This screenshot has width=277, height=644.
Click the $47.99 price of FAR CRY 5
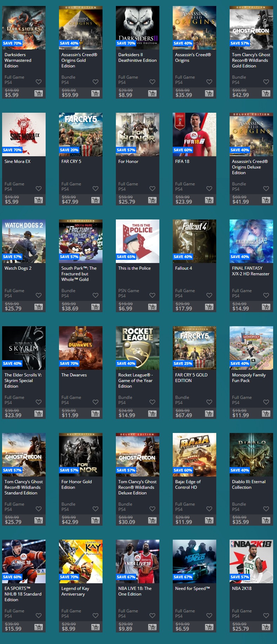[70, 202]
